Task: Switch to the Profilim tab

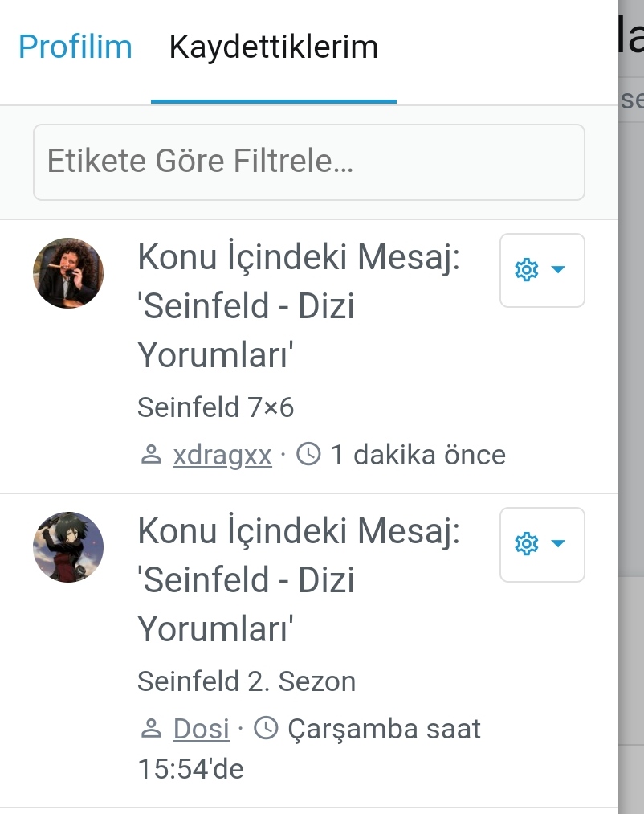Action: click(75, 47)
